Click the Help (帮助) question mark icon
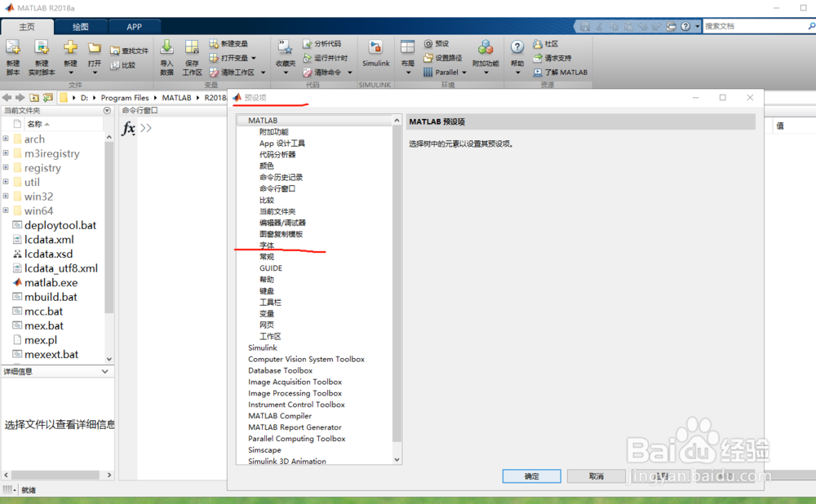The image size is (816, 504). [517, 48]
